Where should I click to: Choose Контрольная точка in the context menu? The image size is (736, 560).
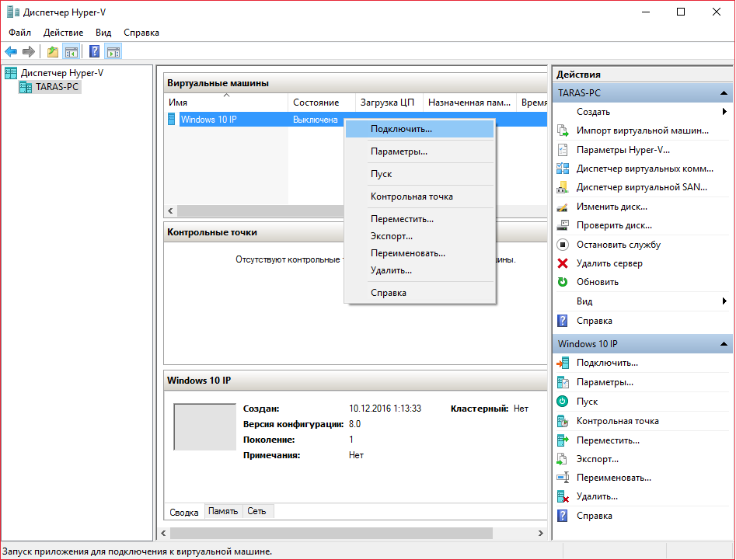click(x=420, y=197)
